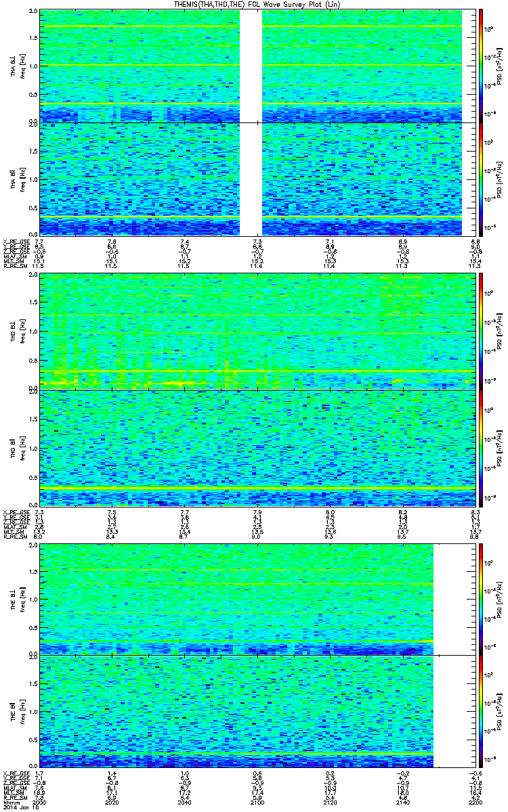The image size is (508, 812).
Task: Click the THD B⊥ freq [Hz] axis label
Action: (x=22, y=333)
